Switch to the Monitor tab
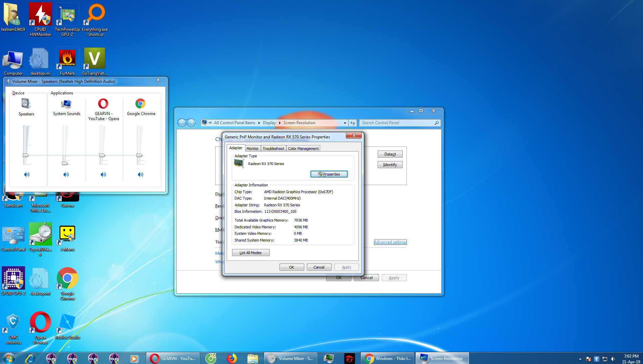643x364 pixels. pyautogui.click(x=252, y=149)
